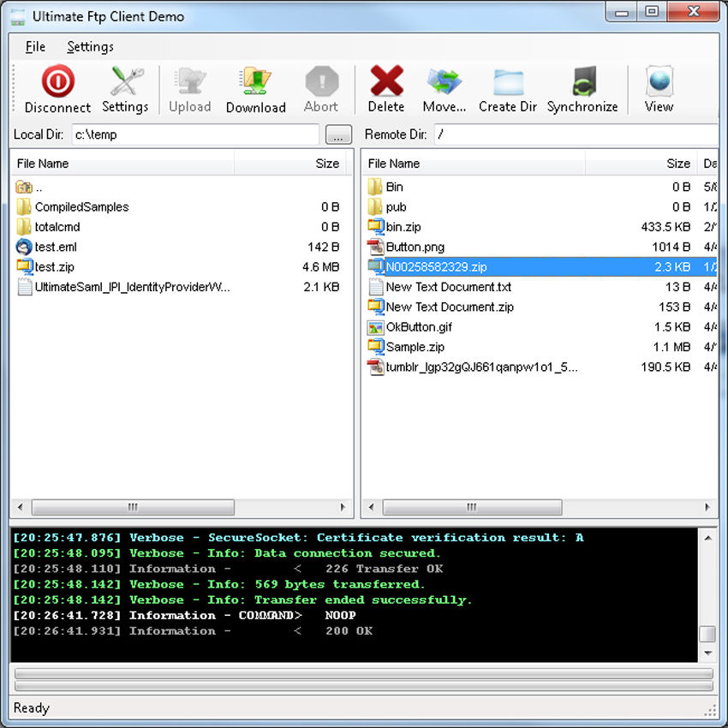
Task: Click the remote pub folder icon
Action: (x=374, y=206)
